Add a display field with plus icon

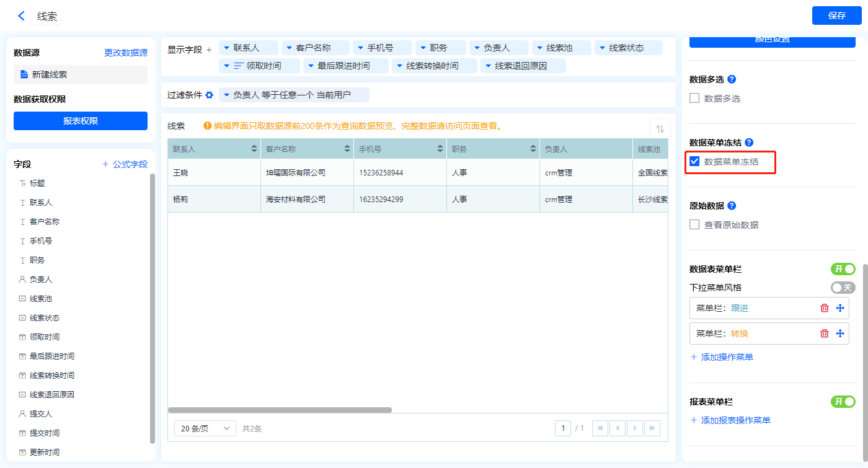pyautogui.click(x=209, y=50)
